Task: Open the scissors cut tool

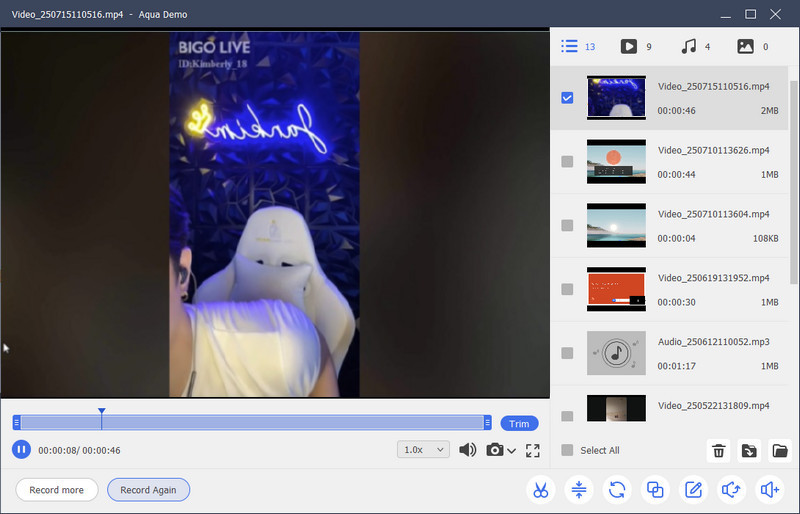Action: pyautogui.click(x=540, y=490)
